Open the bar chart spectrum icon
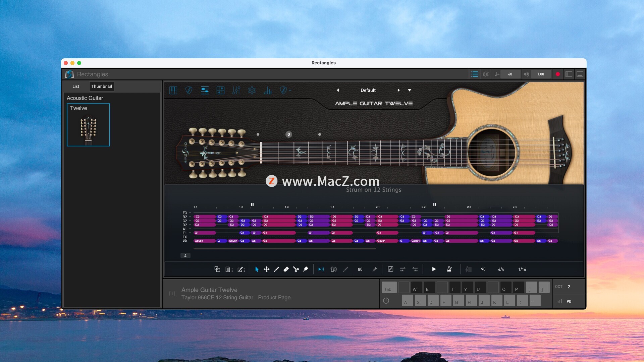 click(x=268, y=90)
